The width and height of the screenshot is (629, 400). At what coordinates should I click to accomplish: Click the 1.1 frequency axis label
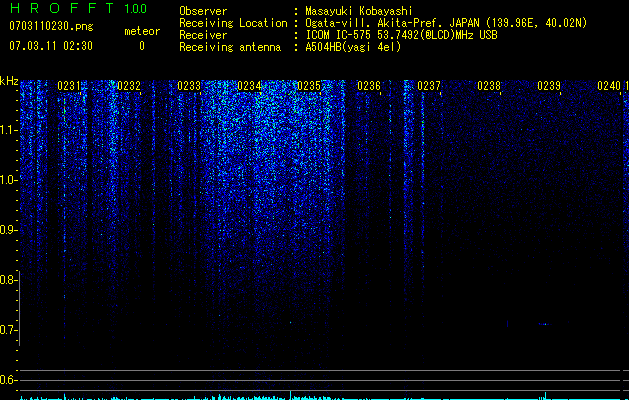point(8,130)
